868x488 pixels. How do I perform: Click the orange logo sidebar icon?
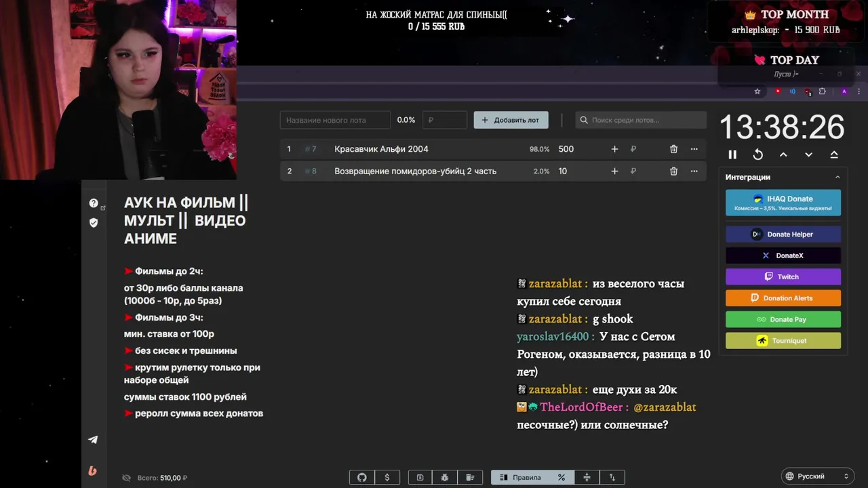pyautogui.click(x=93, y=470)
